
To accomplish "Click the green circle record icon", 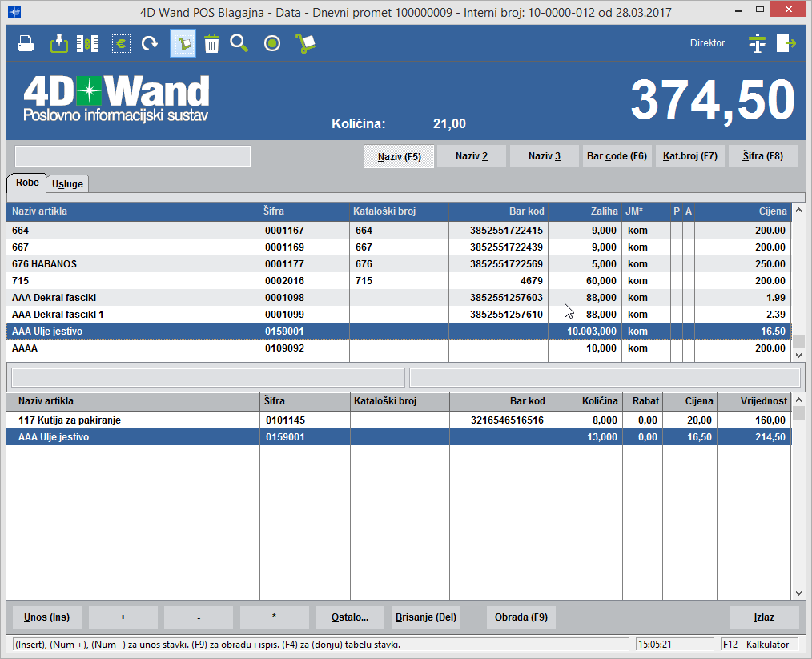I will [272, 43].
